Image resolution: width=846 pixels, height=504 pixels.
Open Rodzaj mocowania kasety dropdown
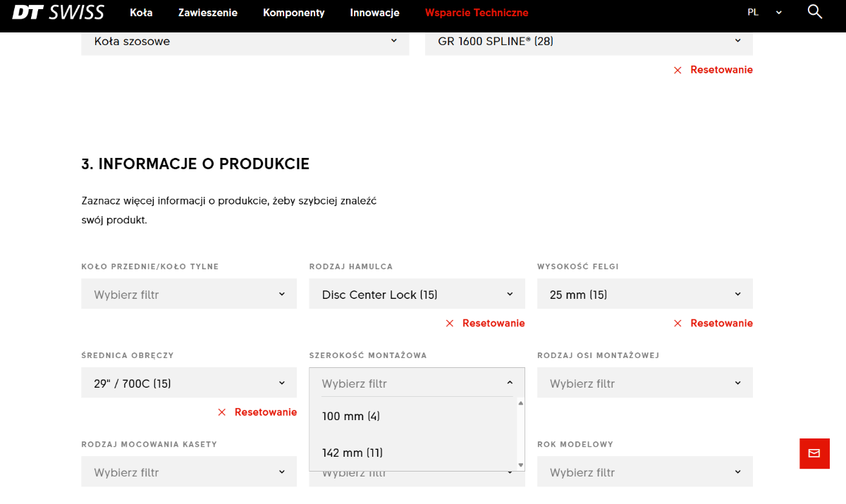click(189, 472)
